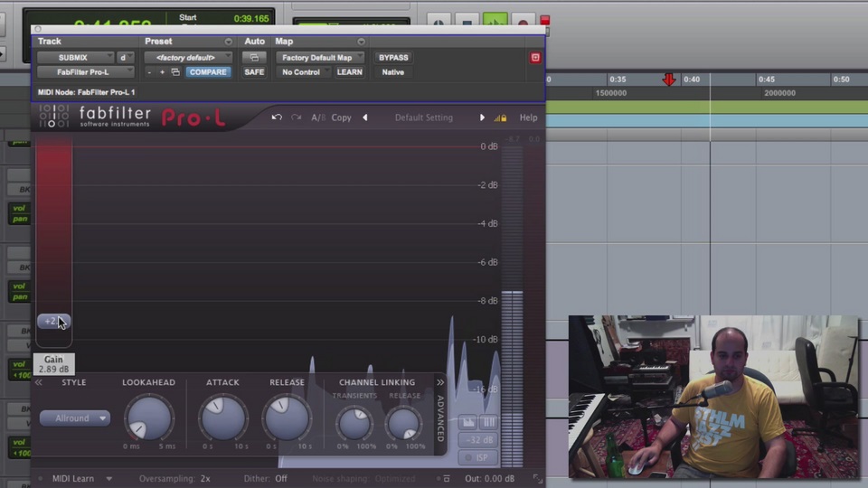
Task: Click the Channel Linking Transients knob
Action: (354, 424)
